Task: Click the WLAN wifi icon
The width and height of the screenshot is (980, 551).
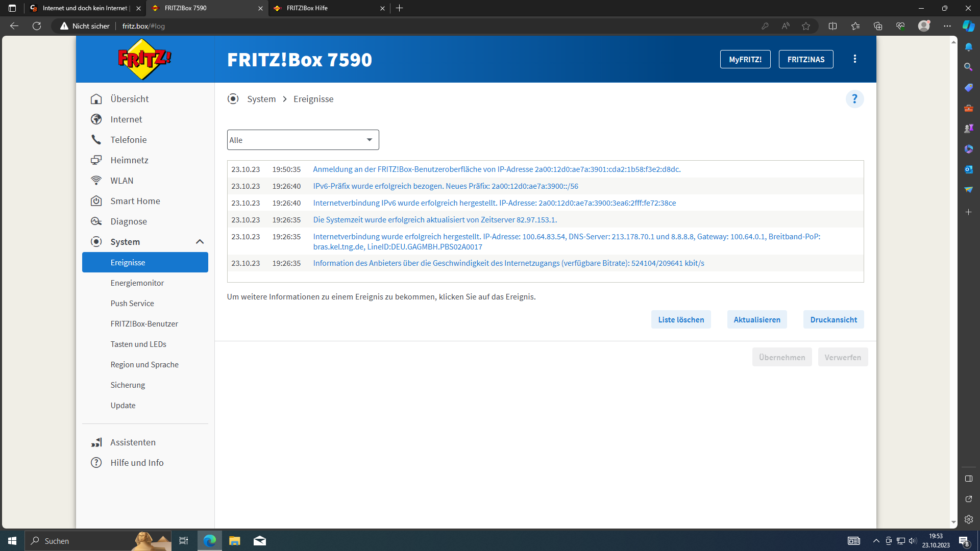Action: 96,181
